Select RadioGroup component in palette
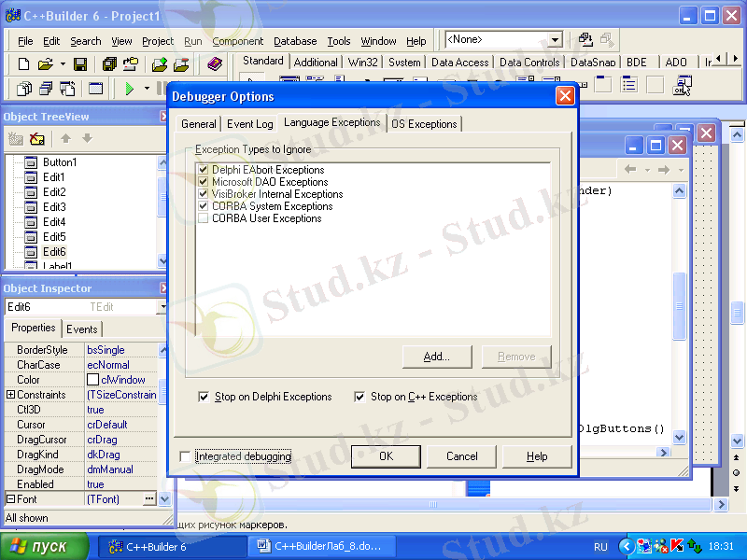Viewport: 747px width, 560px height. click(x=629, y=85)
